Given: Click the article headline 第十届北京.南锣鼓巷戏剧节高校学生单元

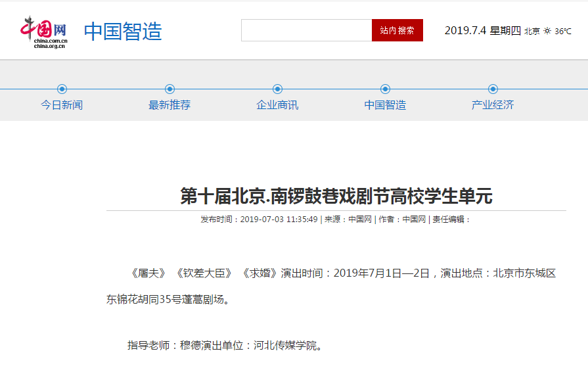Looking at the screenshot, I should (x=336, y=197).
